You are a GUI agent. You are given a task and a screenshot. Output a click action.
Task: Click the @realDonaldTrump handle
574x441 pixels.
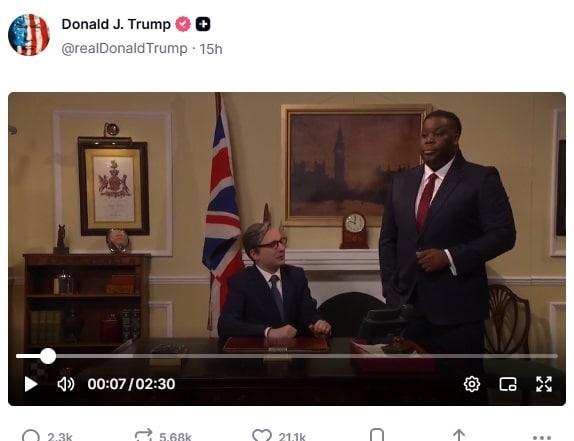(124, 49)
